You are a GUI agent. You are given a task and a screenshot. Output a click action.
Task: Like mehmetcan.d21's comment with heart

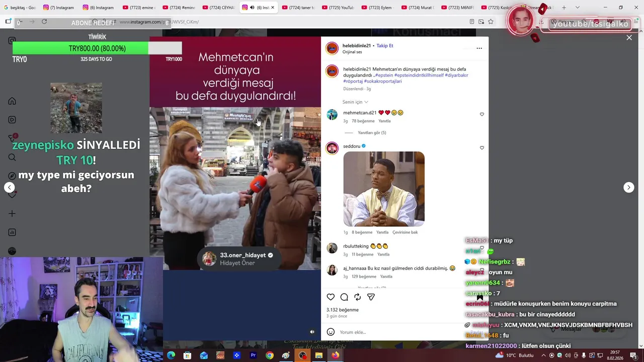[481, 114]
